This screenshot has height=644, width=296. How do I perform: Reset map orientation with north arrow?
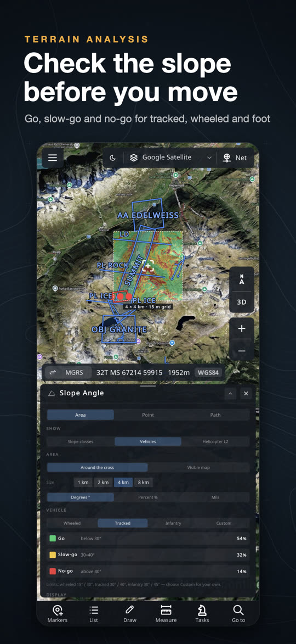(242, 279)
